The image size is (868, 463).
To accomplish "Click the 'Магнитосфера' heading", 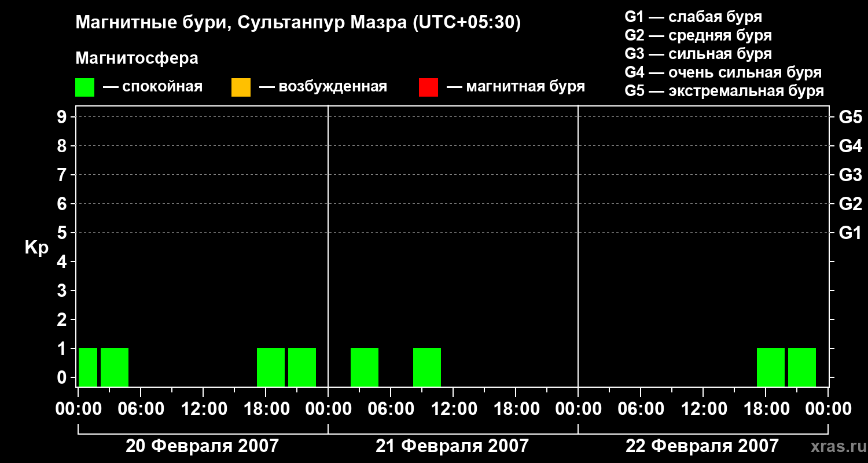I will [137, 58].
